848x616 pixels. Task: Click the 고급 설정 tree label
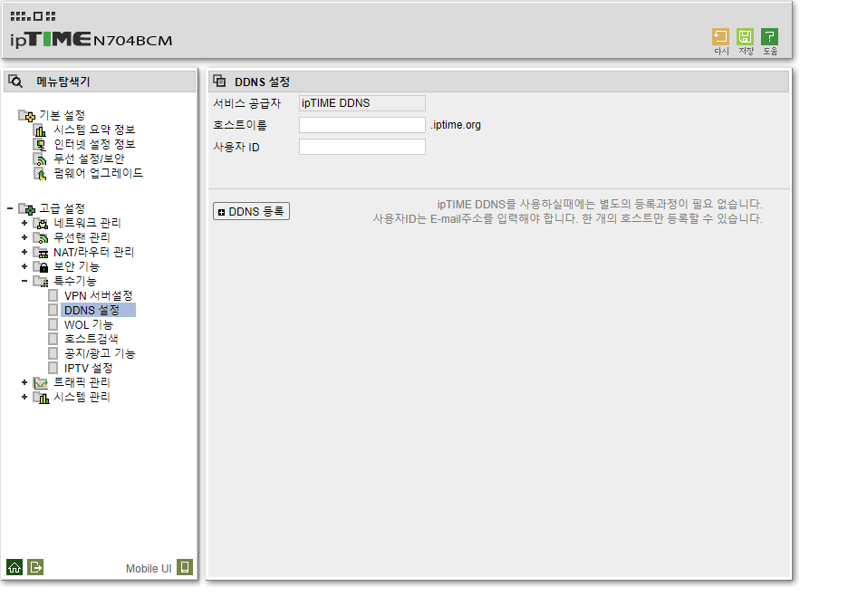tap(63, 208)
